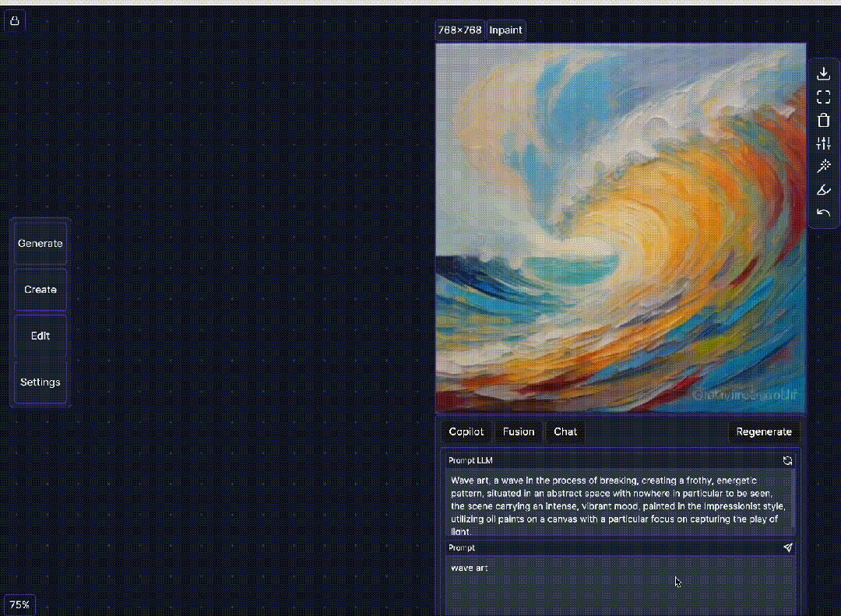The image size is (841, 616).
Task: Open the Generate panel in the sidebar
Action: [x=40, y=244]
